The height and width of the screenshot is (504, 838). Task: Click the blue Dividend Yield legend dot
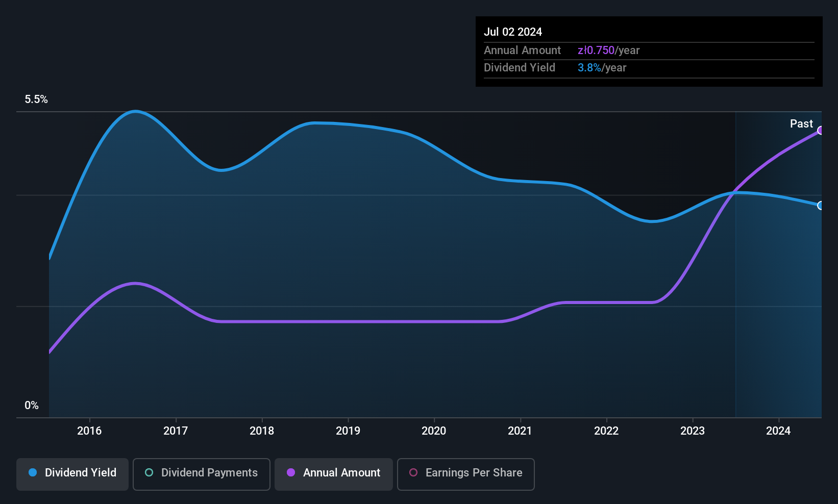pos(33,472)
